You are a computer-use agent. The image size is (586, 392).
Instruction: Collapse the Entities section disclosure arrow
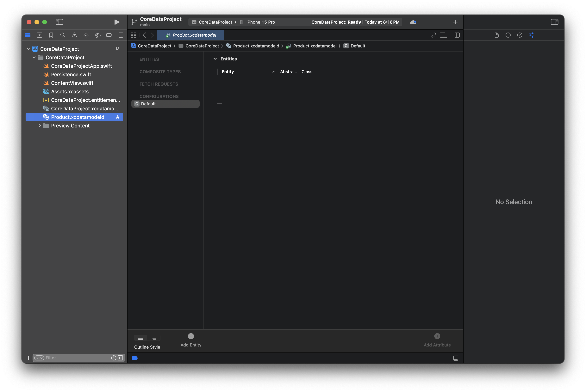point(215,59)
